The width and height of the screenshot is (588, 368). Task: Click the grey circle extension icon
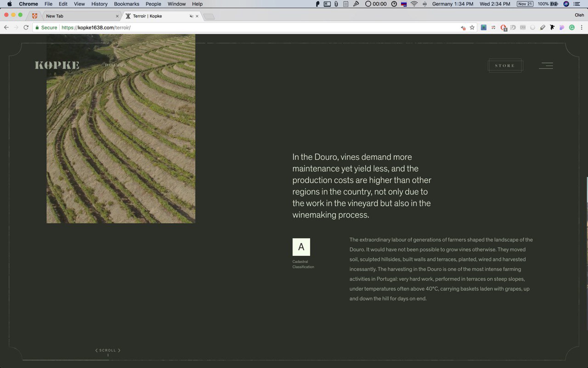(533, 28)
